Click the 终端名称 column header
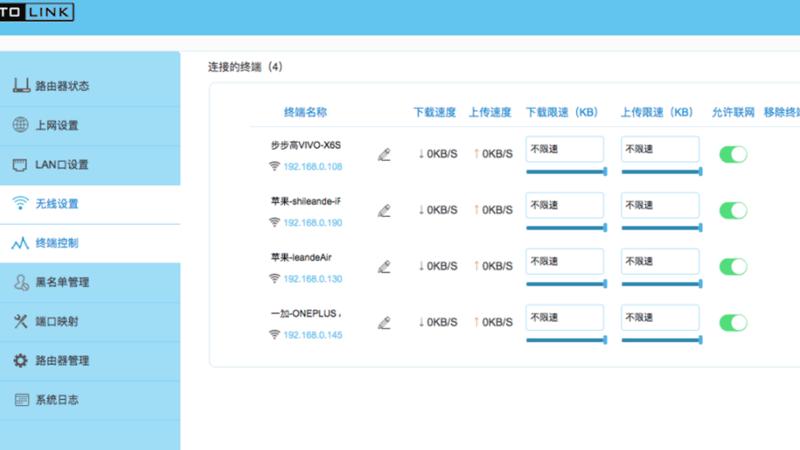The image size is (800, 450). (305, 112)
